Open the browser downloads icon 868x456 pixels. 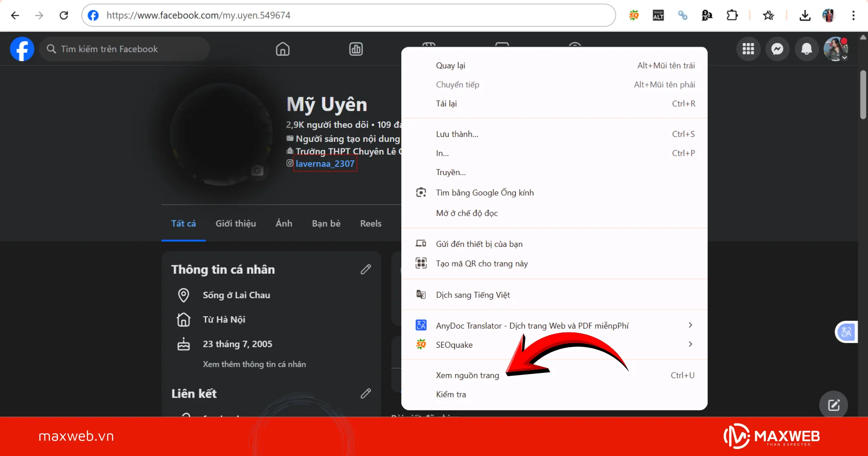(804, 16)
